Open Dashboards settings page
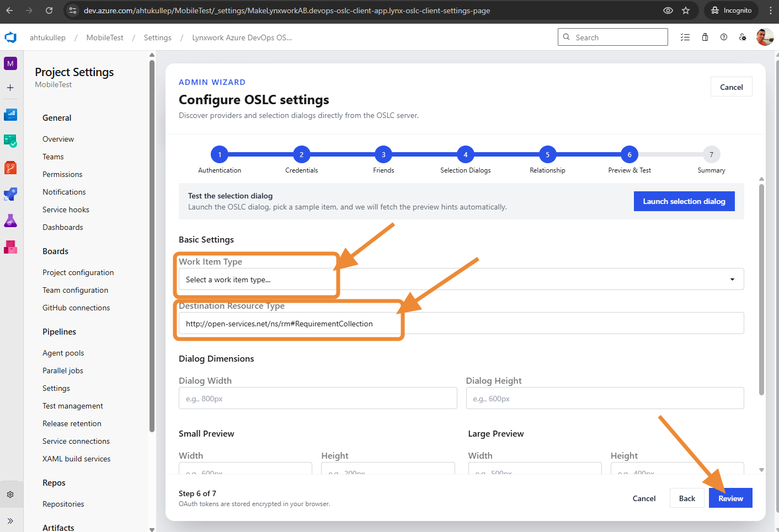 pos(63,227)
